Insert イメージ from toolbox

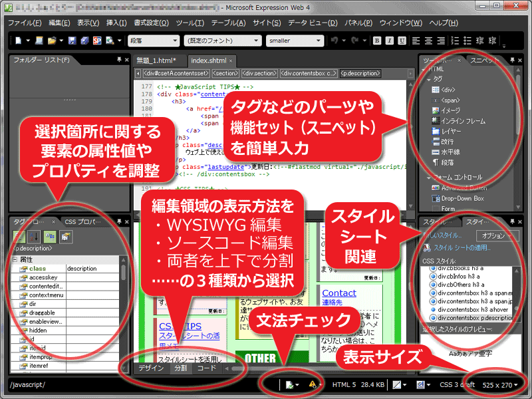tap(446, 110)
